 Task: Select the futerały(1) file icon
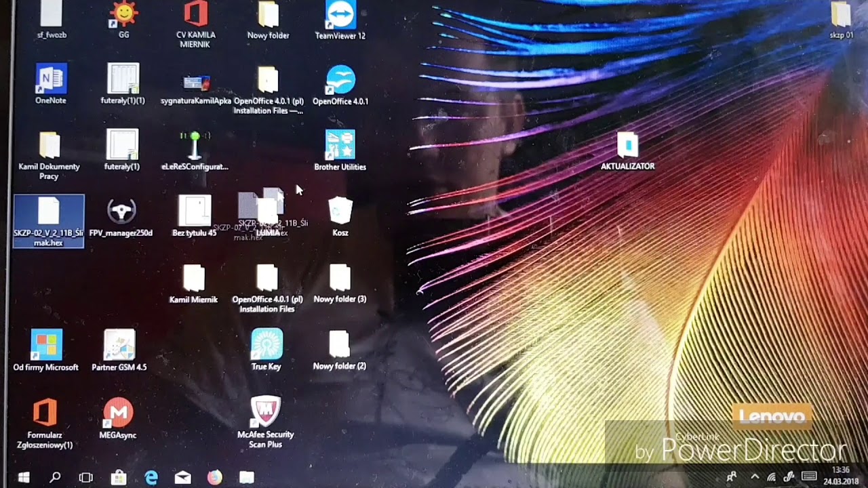[122, 150]
